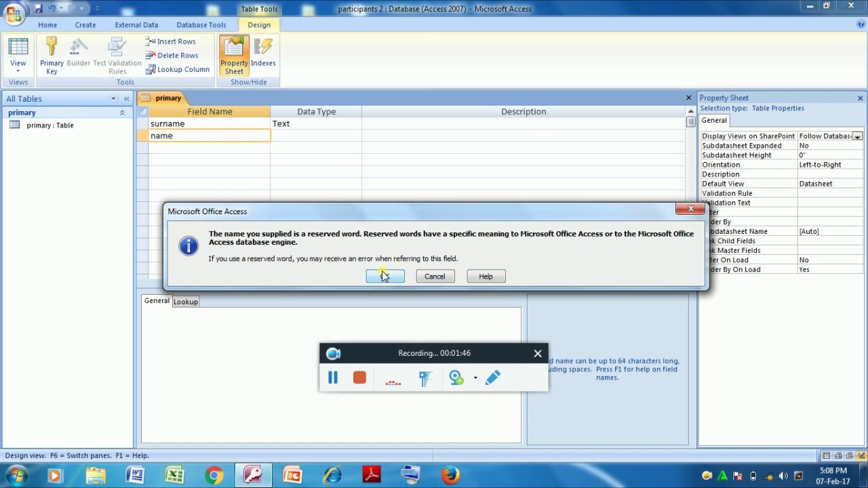The image size is (868, 488).
Task: Open the Home ribbon tab
Action: [47, 25]
